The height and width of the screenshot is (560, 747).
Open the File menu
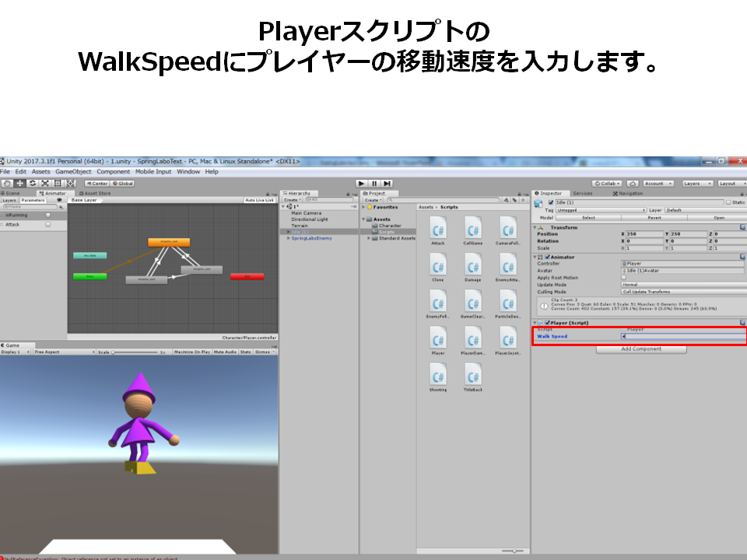(x=5, y=172)
